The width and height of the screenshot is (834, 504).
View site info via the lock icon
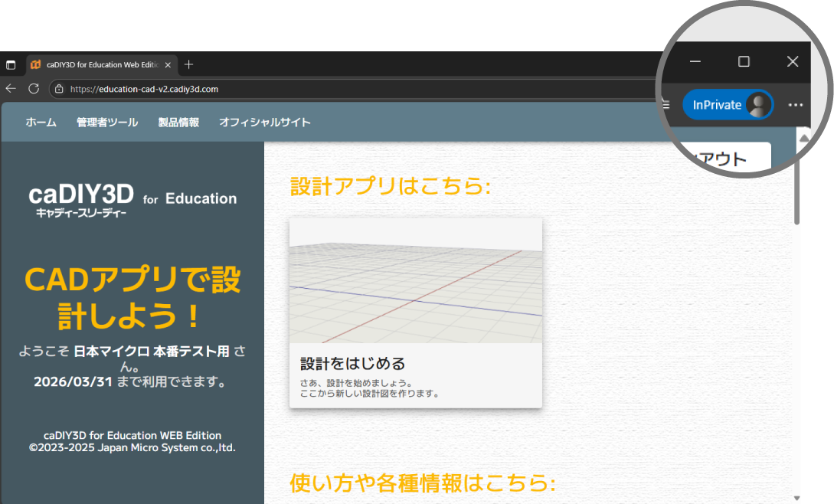click(59, 89)
